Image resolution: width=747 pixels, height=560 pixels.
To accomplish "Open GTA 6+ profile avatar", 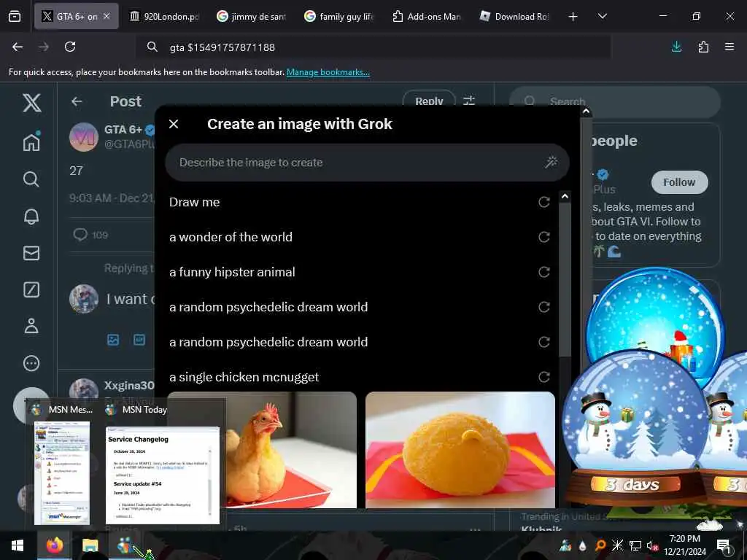I will (x=84, y=137).
